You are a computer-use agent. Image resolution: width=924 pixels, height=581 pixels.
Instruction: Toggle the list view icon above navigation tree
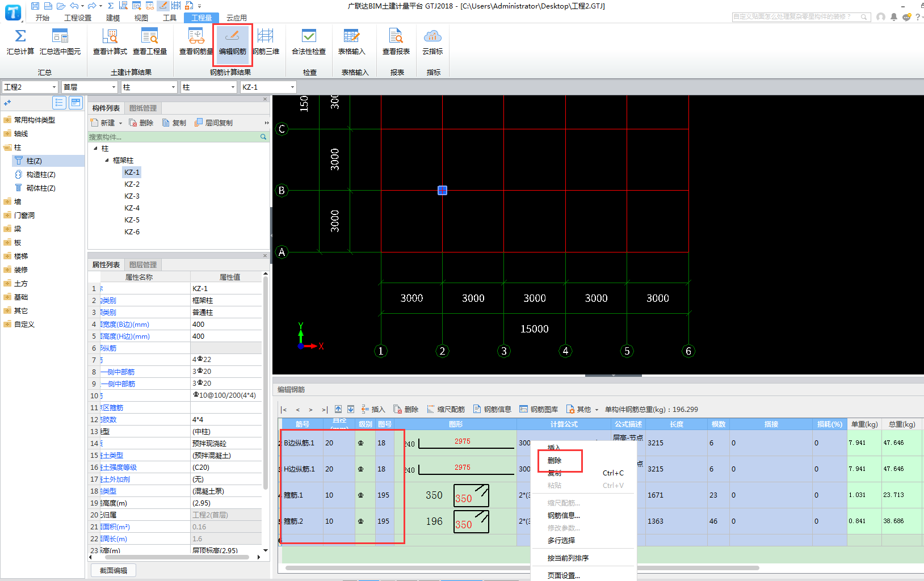59,103
